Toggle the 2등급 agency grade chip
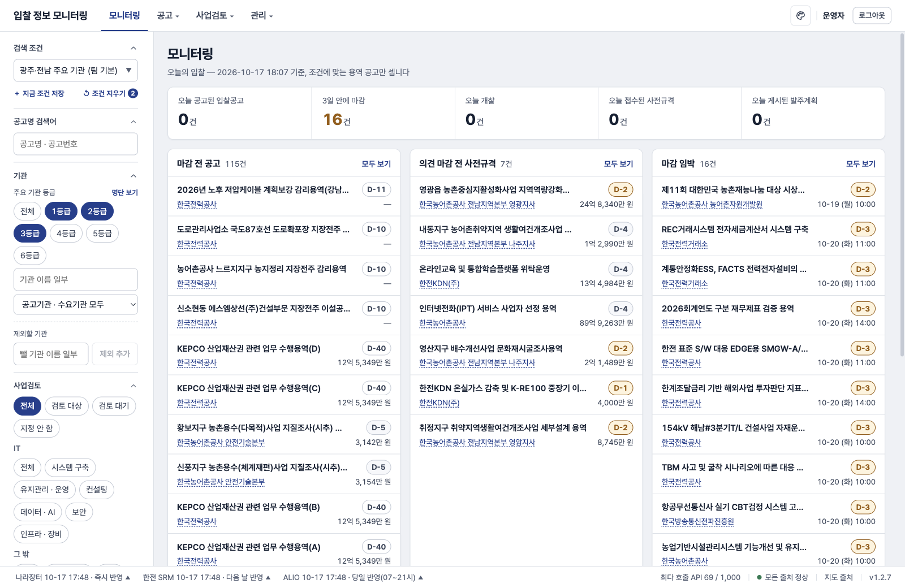The image size is (905, 588). [97, 211]
